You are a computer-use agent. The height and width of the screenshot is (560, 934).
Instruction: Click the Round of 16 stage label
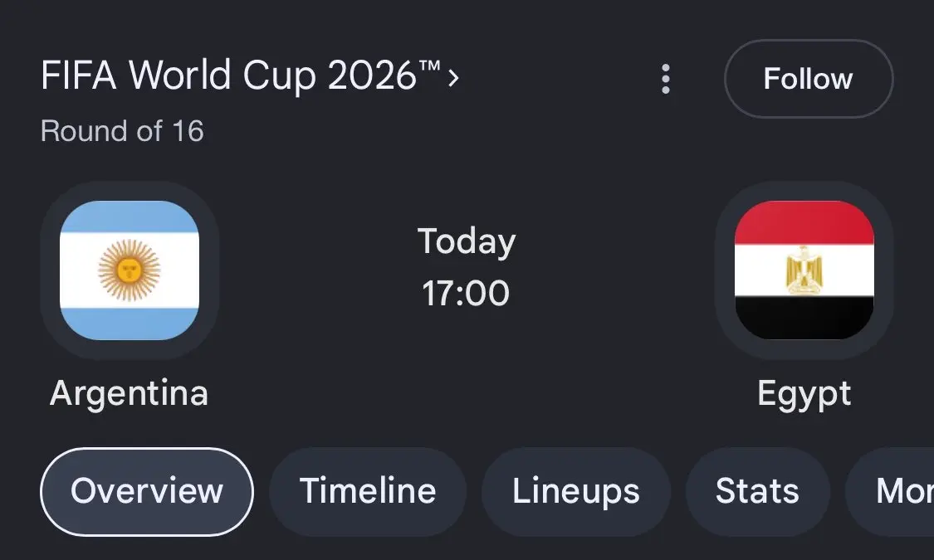[x=122, y=131]
